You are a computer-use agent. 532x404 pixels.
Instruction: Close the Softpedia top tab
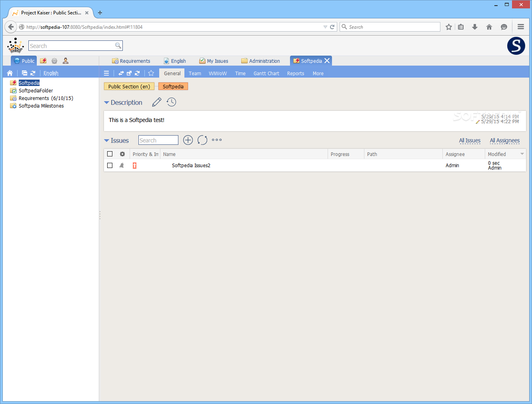327,61
